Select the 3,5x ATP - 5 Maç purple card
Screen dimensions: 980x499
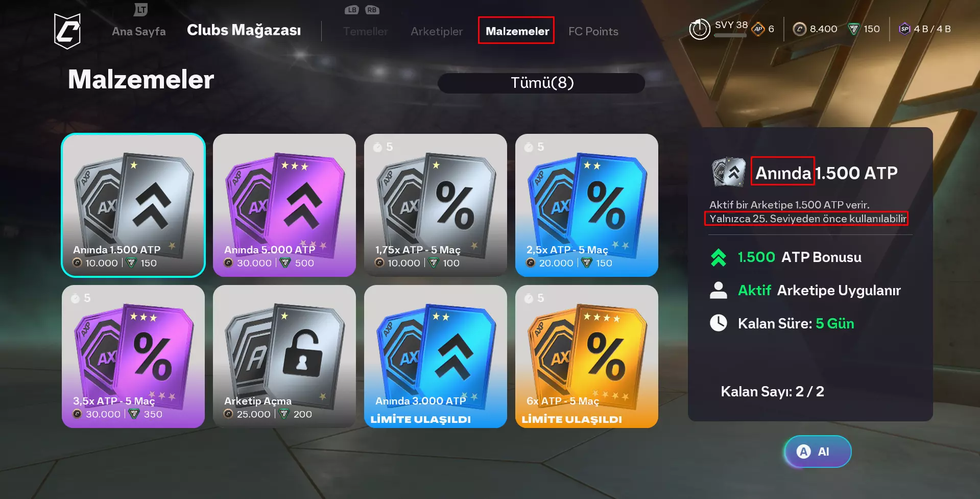[x=133, y=357]
